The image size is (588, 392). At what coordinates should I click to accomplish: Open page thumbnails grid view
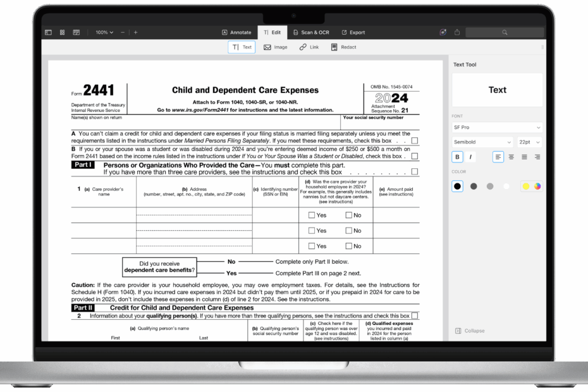coord(61,32)
